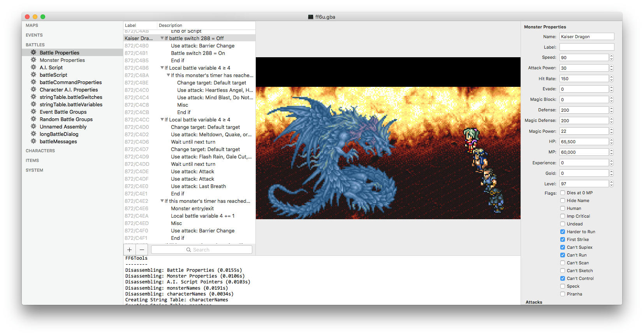644x336 pixels.
Task: Click the gear icon beside stringTable.battleVariables
Action: (x=33, y=104)
